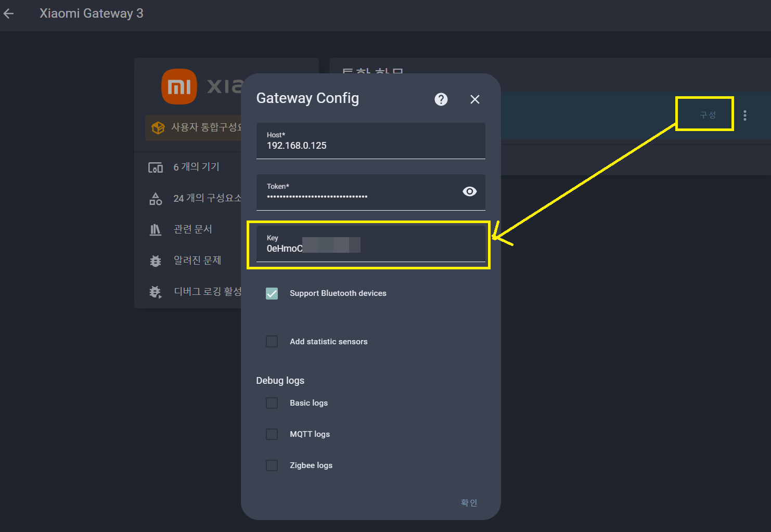Go back with the top-left arrow

tap(9, 14)
